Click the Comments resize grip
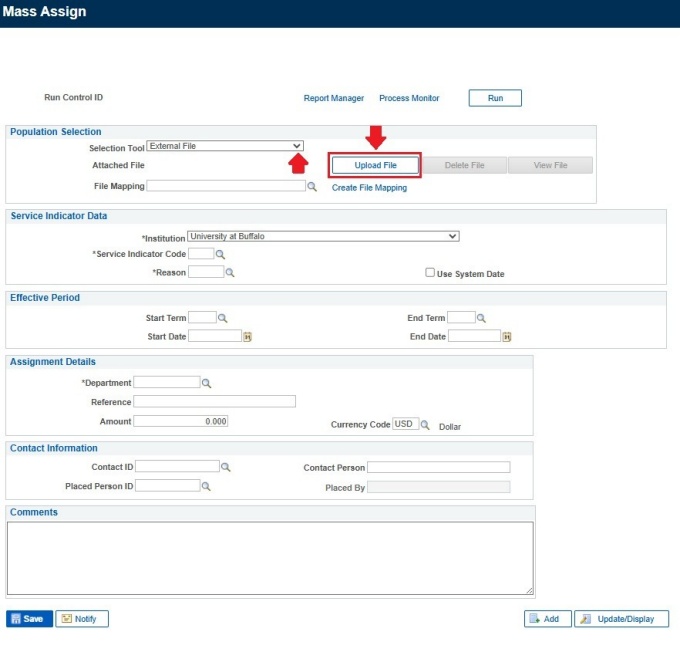The width and height of the screenshot is (680, 669). [x=530, y=591]
